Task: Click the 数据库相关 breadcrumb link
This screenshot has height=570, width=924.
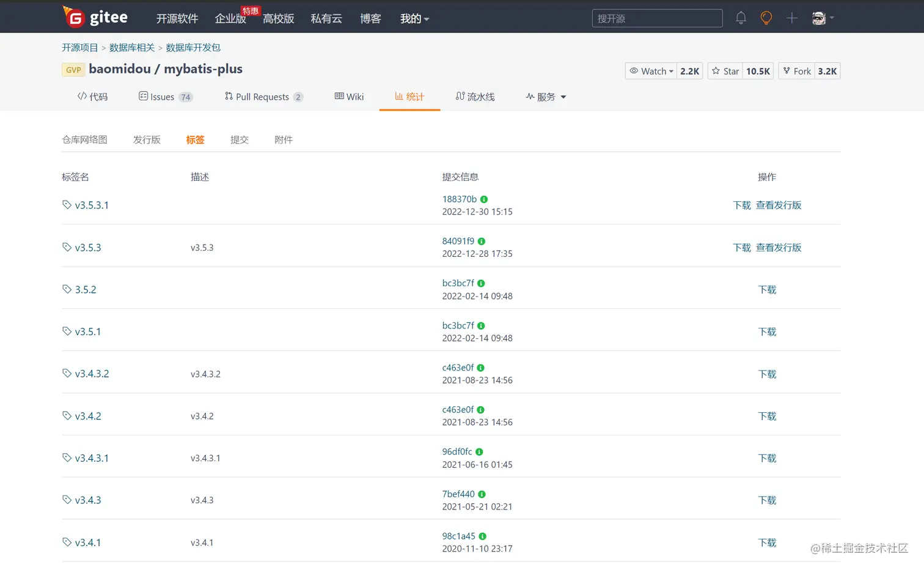Action: [x=132, y=48]
